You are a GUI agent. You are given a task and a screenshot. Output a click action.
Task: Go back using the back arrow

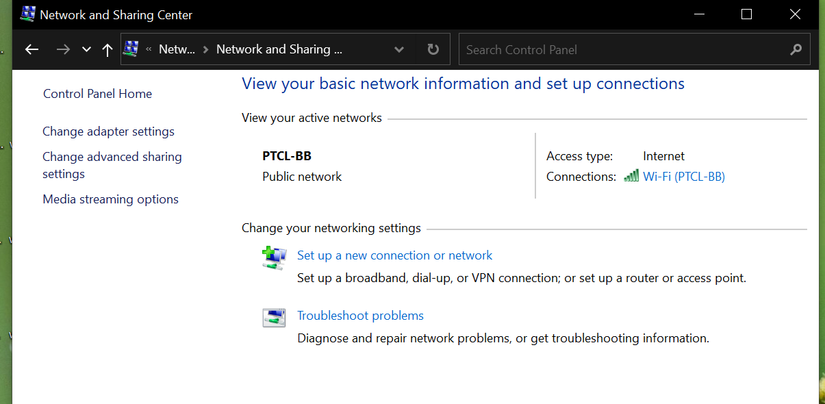[x=32, y=49]
